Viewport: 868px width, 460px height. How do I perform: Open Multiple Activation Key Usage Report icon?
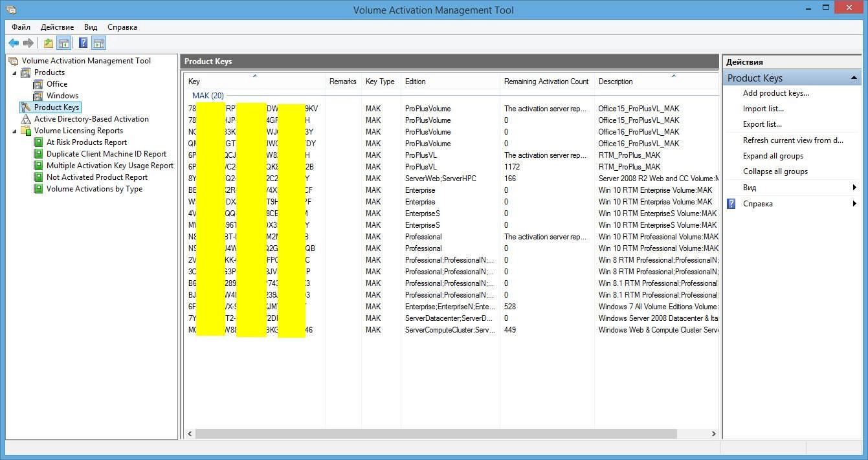point(38,166)
